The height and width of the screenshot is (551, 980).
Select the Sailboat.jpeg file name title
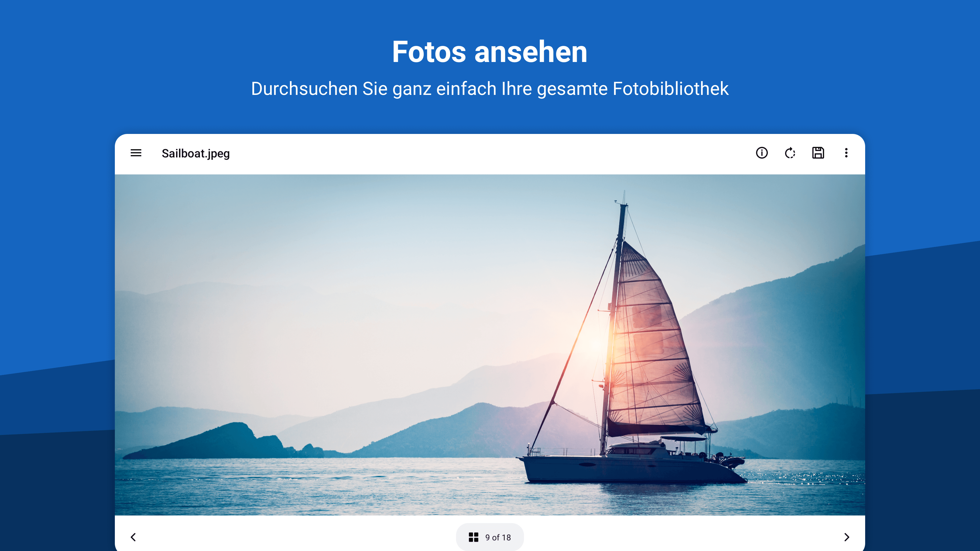click(x=195, y=153)
